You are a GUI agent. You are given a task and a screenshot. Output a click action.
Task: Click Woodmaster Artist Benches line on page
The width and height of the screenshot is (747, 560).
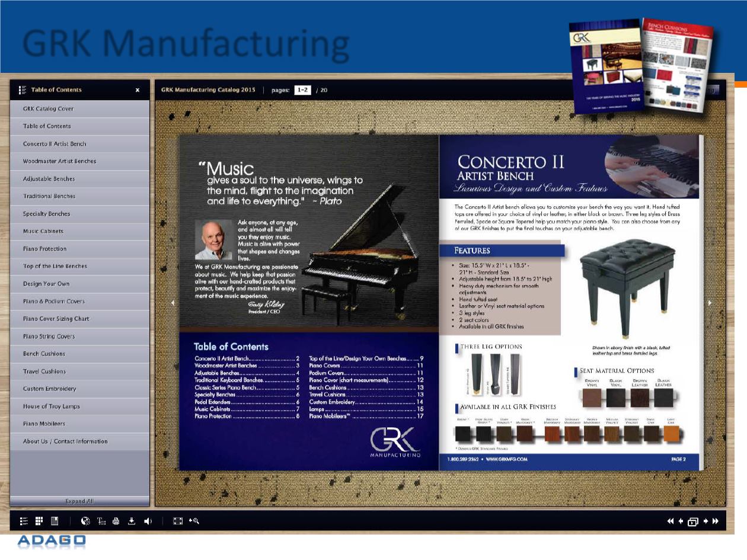[x=247, y=366]
